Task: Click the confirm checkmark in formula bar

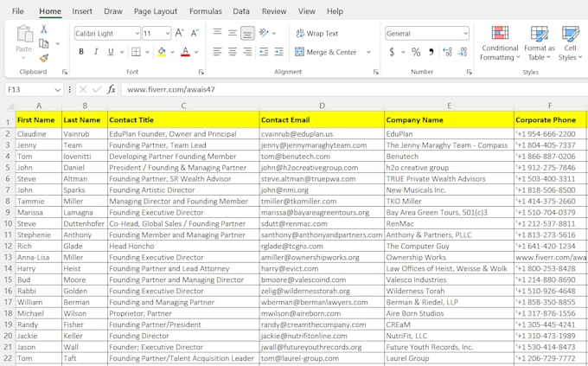Action: point(97,89)
